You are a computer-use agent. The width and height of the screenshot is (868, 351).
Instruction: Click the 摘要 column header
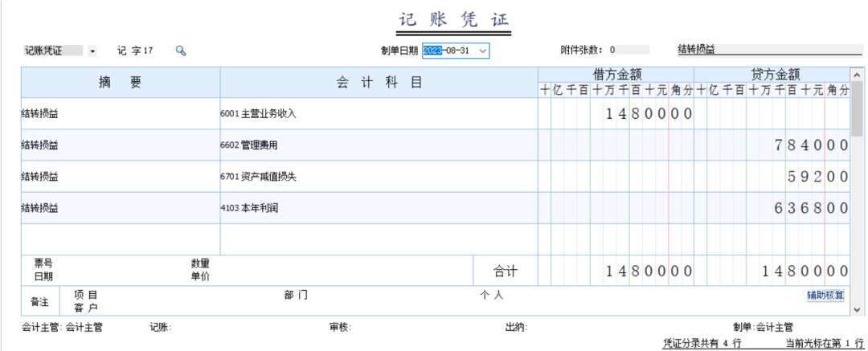click(121, 83)
